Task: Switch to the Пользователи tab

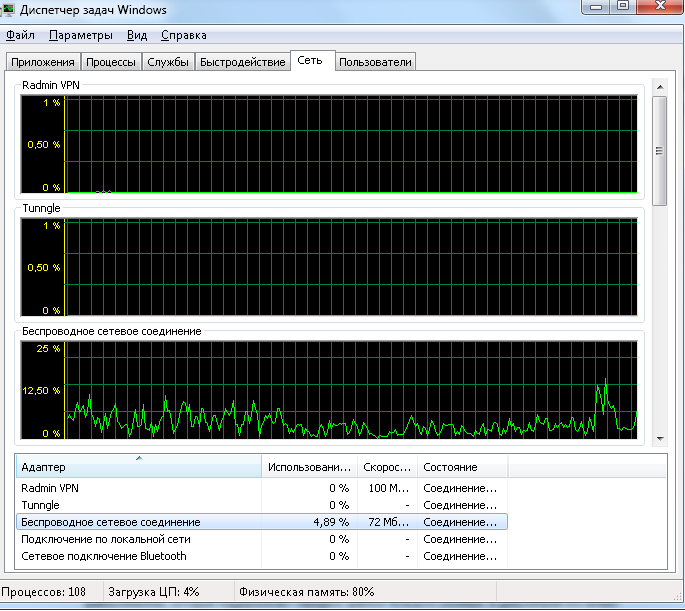Action: (375, 62)
